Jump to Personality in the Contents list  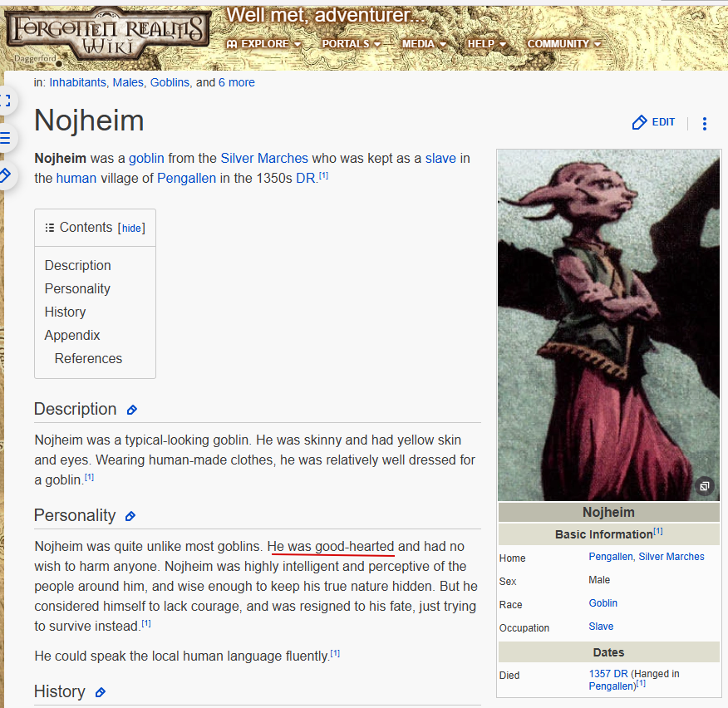tap(77, 288)
